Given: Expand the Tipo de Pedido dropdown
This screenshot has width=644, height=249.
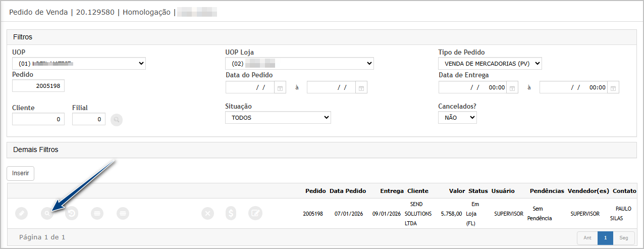Looking at the screenshot, I should (490, 64).
